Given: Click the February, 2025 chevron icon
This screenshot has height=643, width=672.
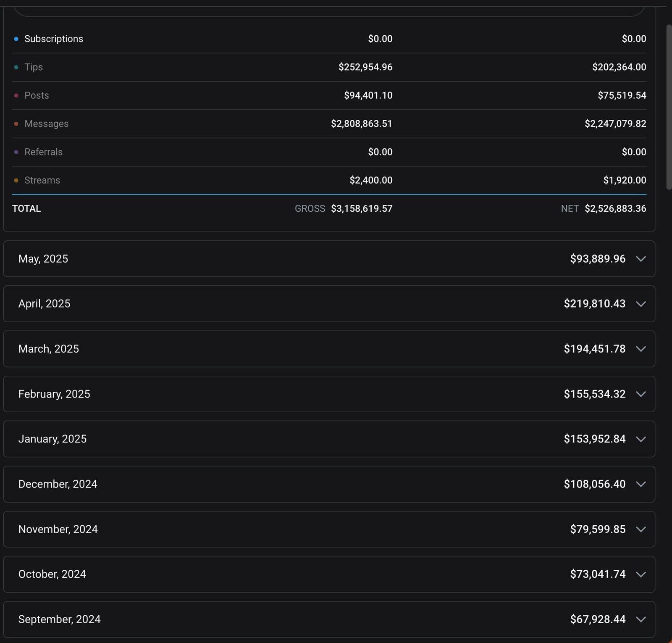Looking at the screenshot, I should point(640,394).
